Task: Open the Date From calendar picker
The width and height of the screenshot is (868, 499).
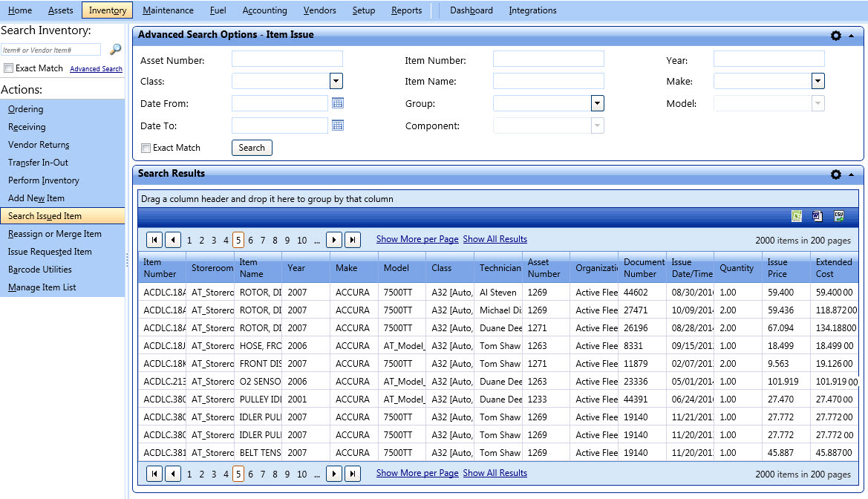Action: 338,103
